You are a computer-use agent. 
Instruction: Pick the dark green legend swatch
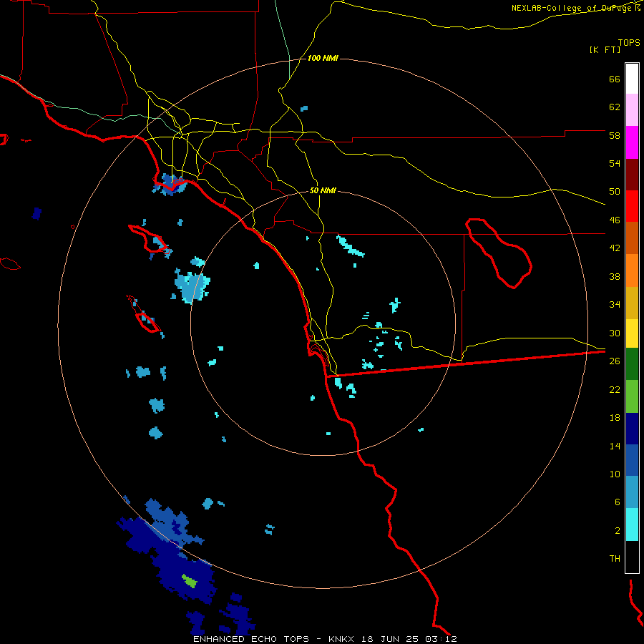[x=632, y=364]
